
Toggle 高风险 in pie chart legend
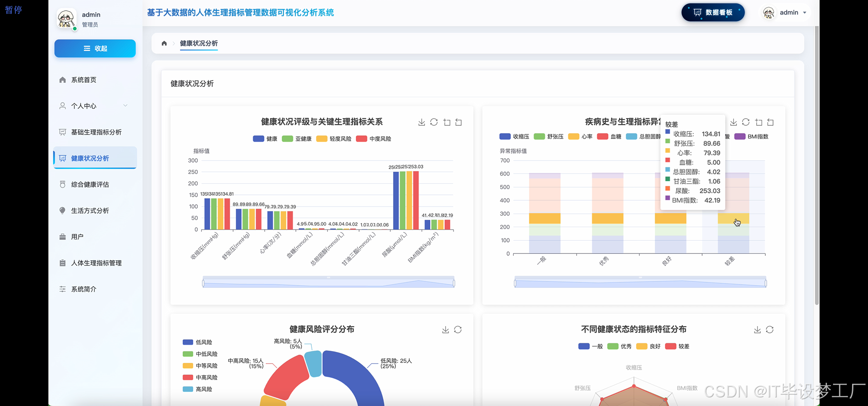click(x=197, y=390)
